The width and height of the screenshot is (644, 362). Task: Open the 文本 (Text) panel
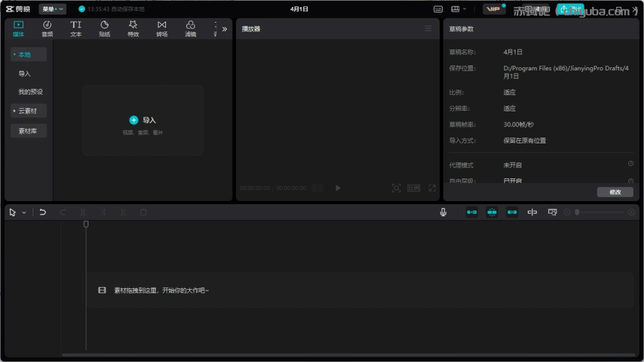(x=75, y=28)
